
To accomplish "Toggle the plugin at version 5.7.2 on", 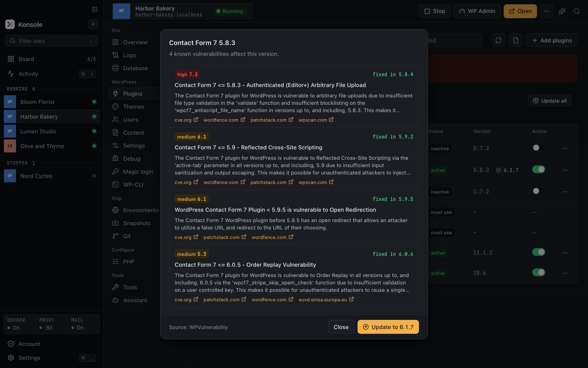I will [x=538, y=148].
